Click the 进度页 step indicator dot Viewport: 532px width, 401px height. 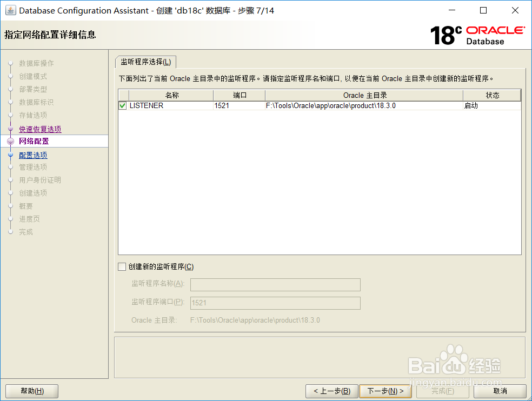coord(10,219)
